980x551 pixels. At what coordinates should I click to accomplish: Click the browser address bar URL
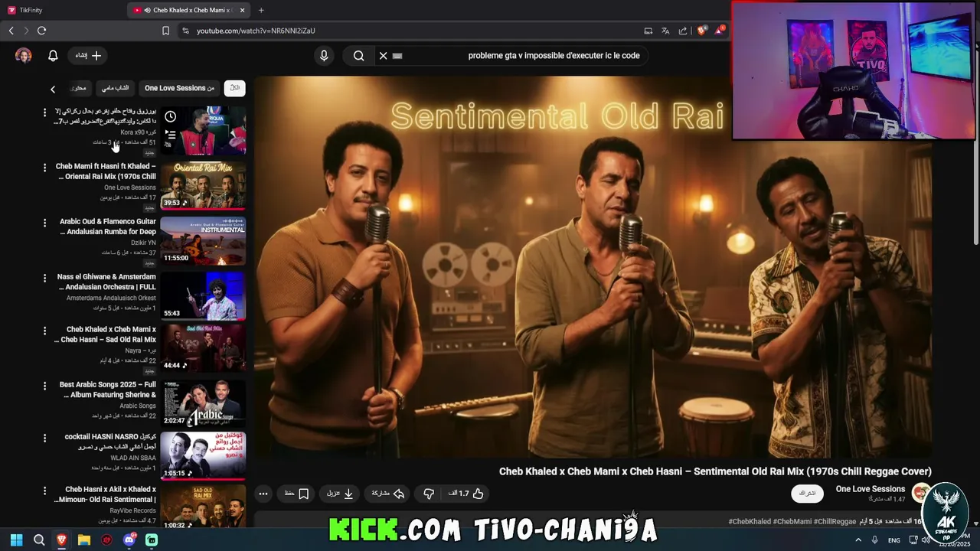point(256,31)
